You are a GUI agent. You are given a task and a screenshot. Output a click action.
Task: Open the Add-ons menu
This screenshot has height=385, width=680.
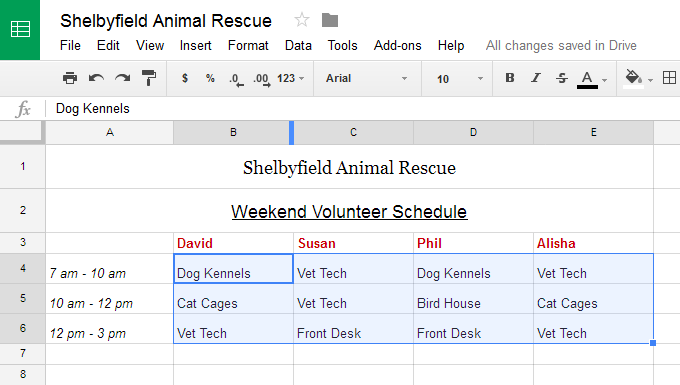point(398,46)
